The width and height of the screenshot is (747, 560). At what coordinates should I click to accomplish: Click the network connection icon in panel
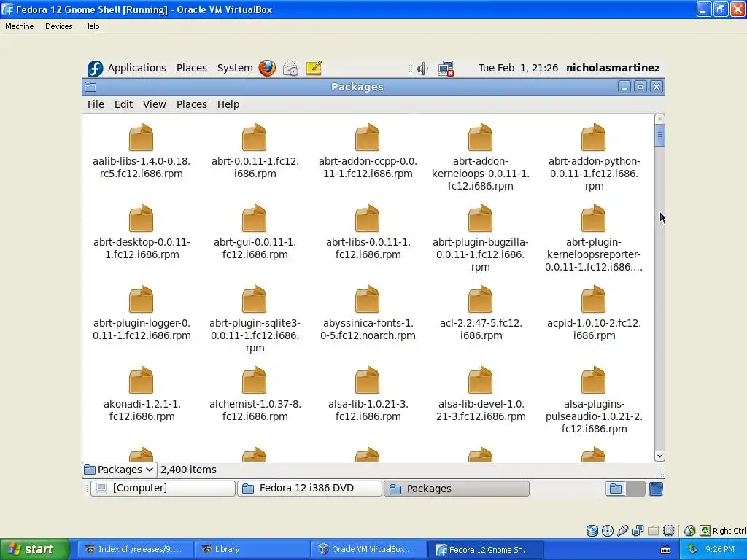446,69
